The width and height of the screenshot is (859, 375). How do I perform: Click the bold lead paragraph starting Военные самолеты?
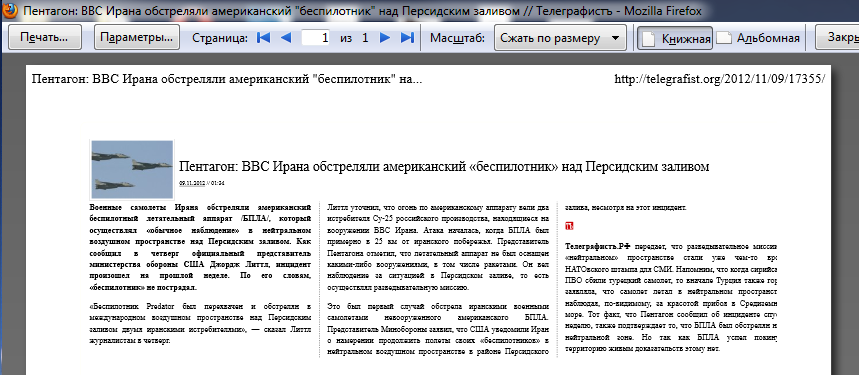[x=200, y=247]
